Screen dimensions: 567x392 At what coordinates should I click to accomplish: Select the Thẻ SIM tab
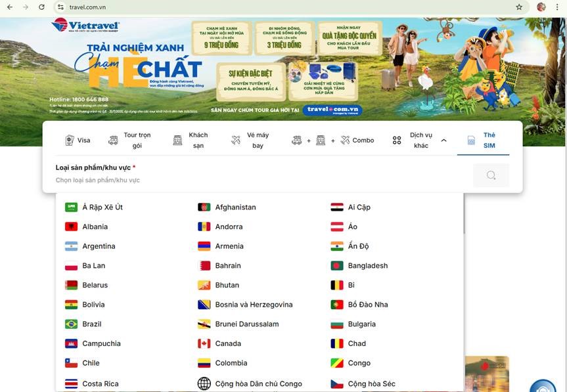(x=483, y=140)
